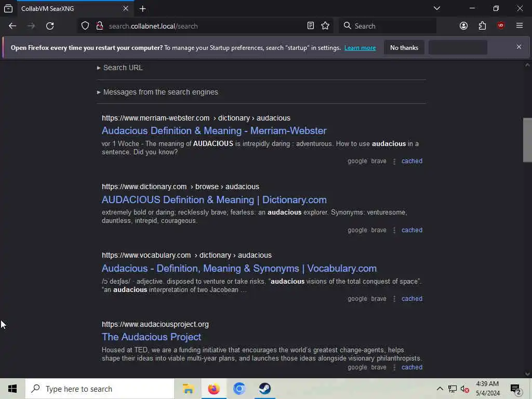This screenshot has width=532, height=399.
Task: Click the merriam-webster.com result URL text
Action: [x=196, y=118]
